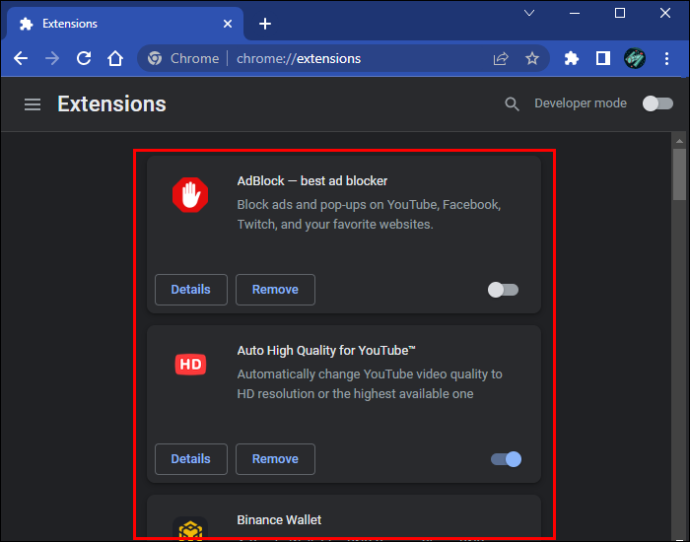Open a new tab with plus
Viewport: 690px width, 542px height.
(x=265, y=24)
